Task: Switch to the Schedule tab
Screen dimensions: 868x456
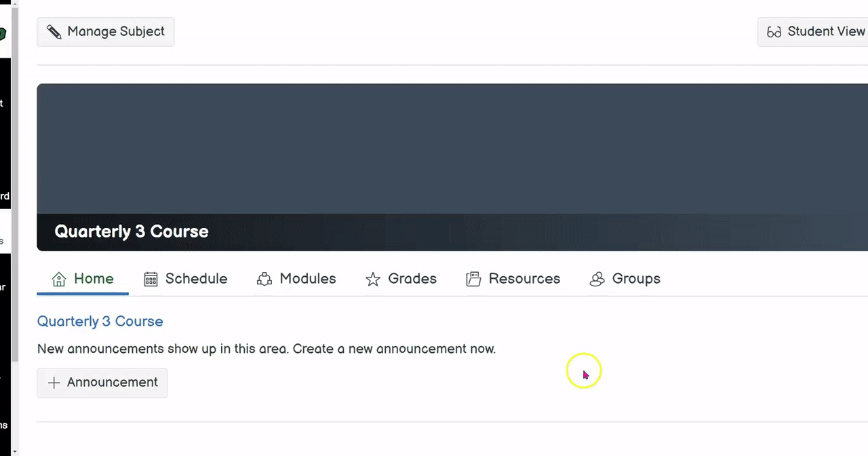Action: click(196, 279)
